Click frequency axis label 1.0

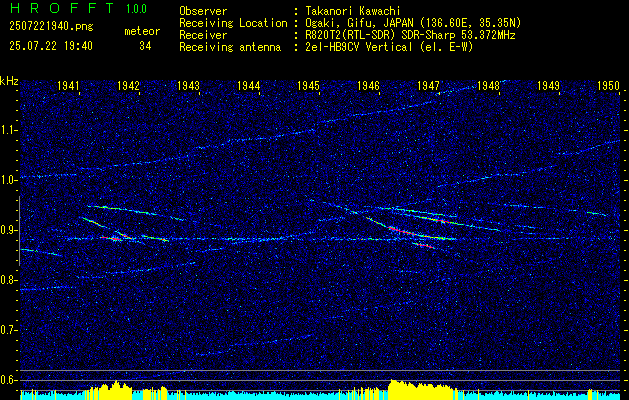click(8, 180)
